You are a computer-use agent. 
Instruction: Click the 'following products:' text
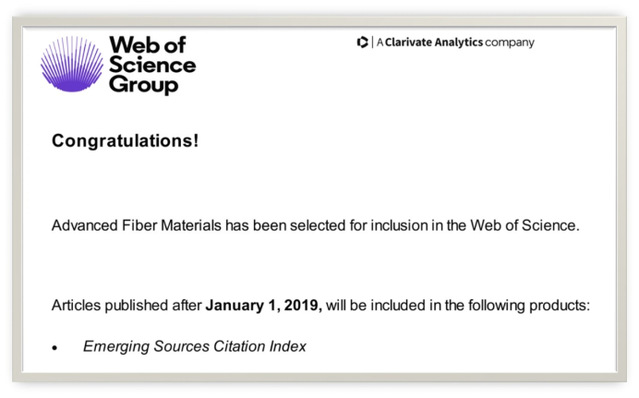pyautogui.click(x=529, y=306)
